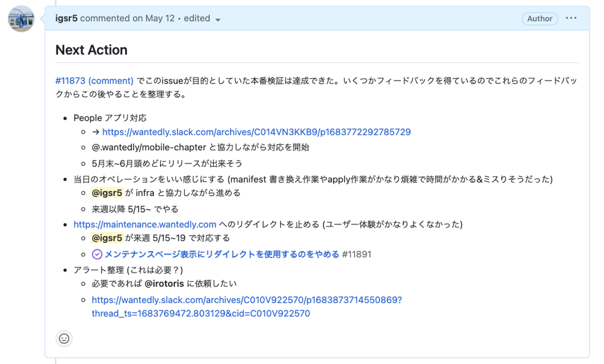This screenshot has height=364, width=604.
Task: Open the #11873 (comment) link
Action: click(x=94, y=80)
